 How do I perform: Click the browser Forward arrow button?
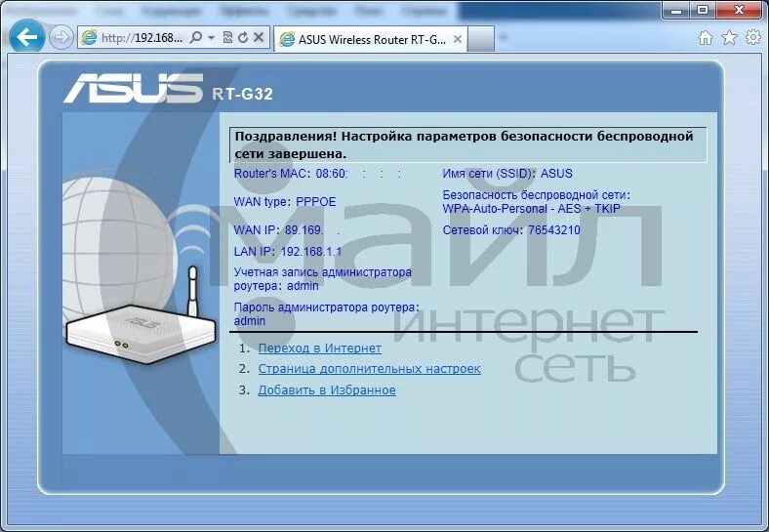61,37
